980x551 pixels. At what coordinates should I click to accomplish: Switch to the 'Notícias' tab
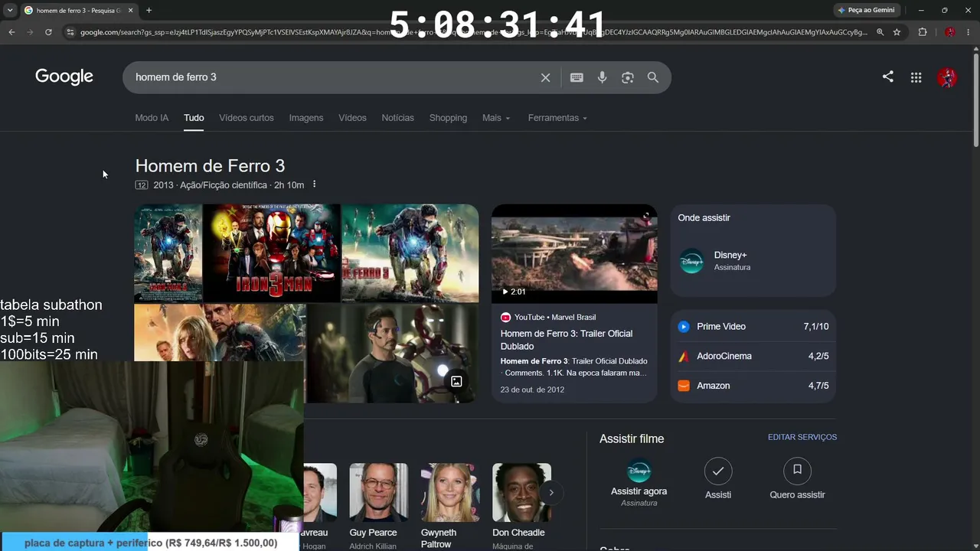coord(397,118)
